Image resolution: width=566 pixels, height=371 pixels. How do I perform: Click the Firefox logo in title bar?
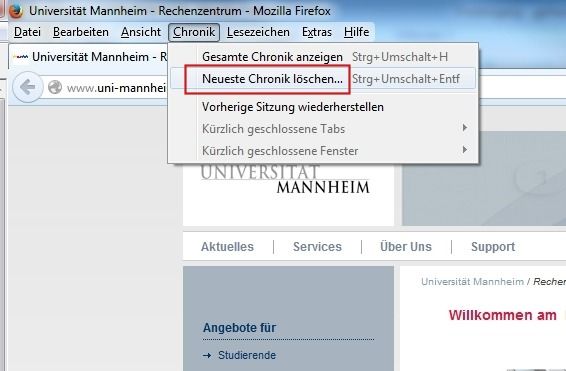click(x=16, y=11)
